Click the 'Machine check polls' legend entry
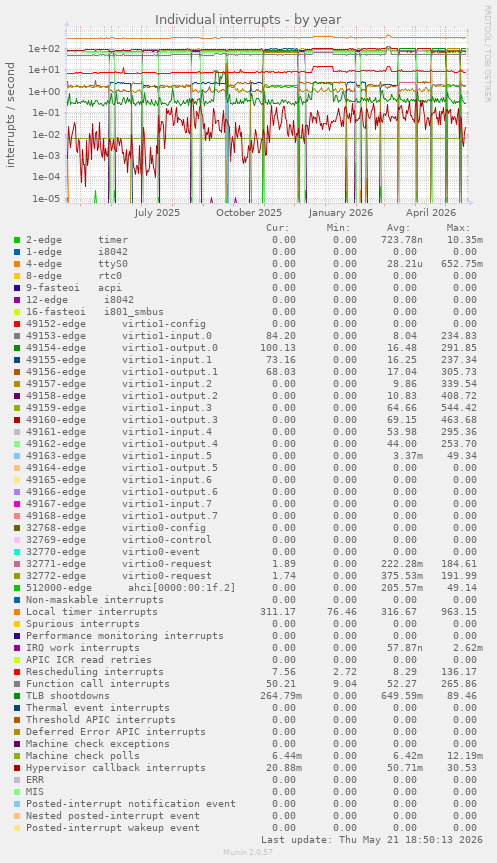 coord(83,756)
